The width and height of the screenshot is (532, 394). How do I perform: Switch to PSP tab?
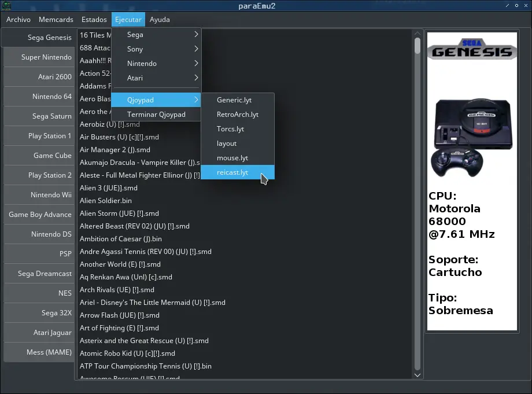click(39, 254)
